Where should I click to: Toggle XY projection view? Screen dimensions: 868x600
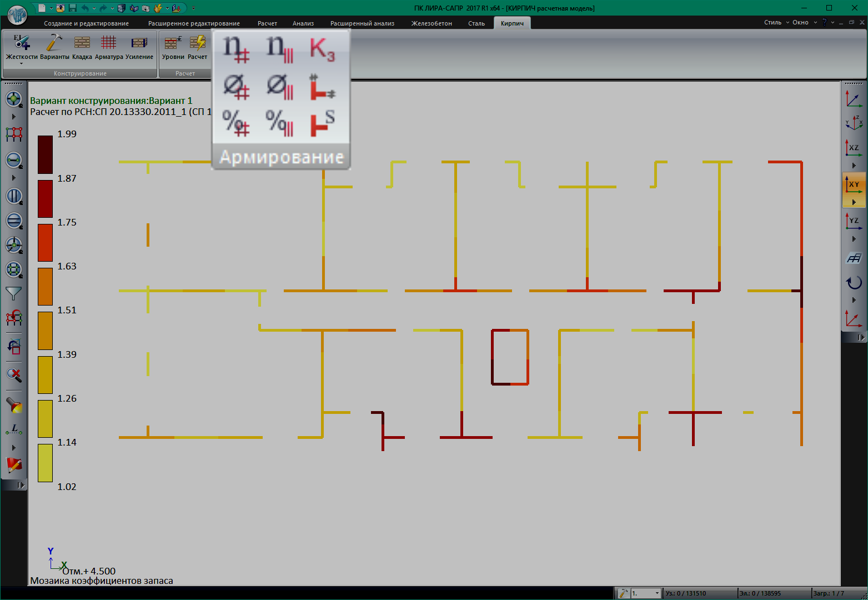click(x=854, y=185)
